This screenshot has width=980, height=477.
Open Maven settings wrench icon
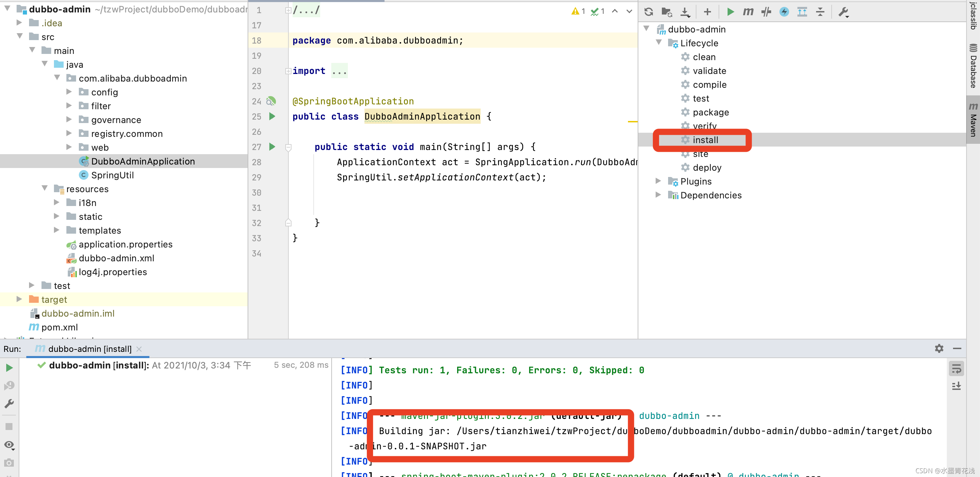(x=843, y=12)
